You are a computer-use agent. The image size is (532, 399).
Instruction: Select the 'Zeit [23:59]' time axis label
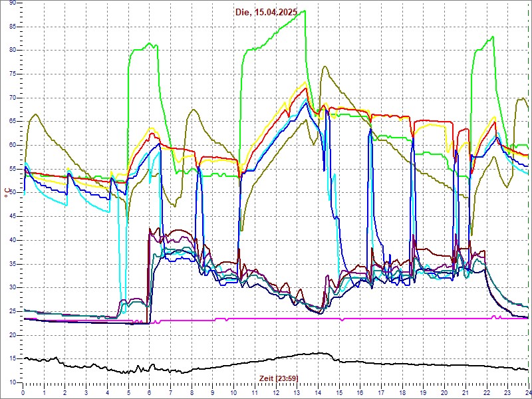coord(279,378)
